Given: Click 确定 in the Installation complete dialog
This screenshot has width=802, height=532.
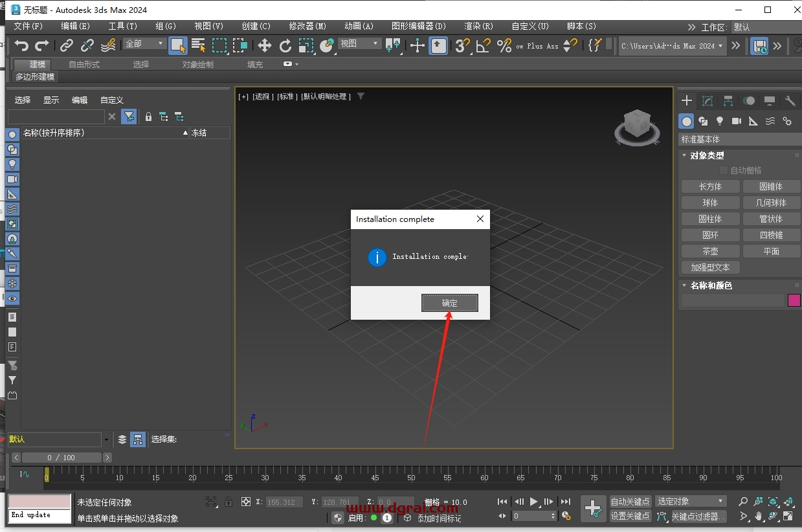Looking at the screenshot, I should pos(450,303).
